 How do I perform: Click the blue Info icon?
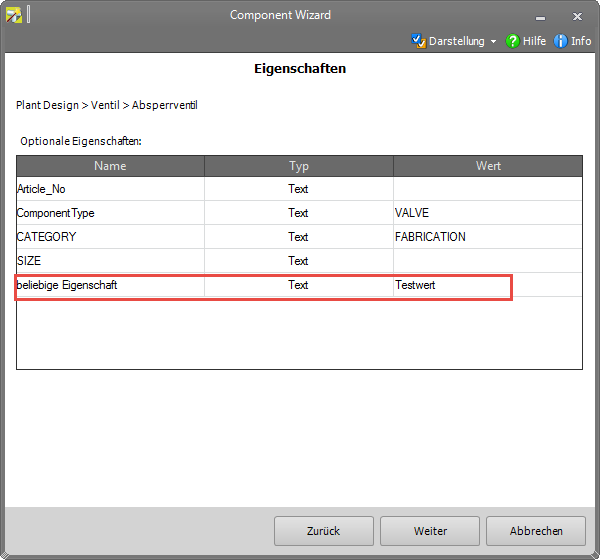[560, 41]
